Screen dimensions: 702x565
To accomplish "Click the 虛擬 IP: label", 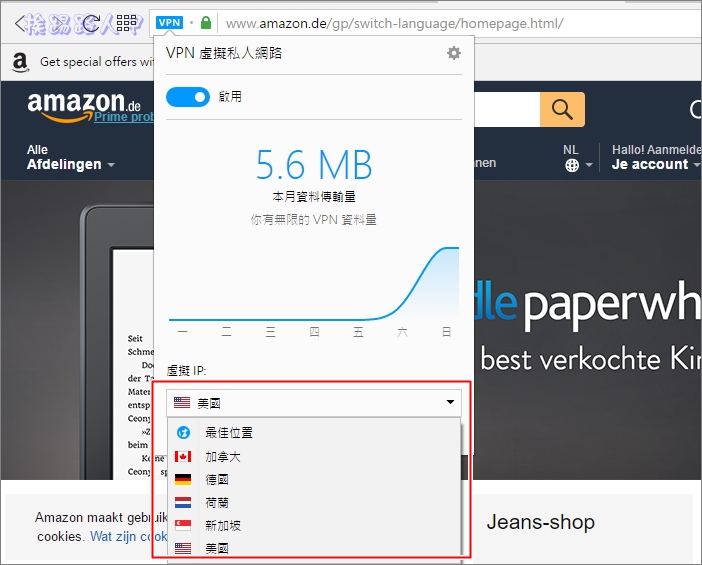I will (x=186, y=371).
